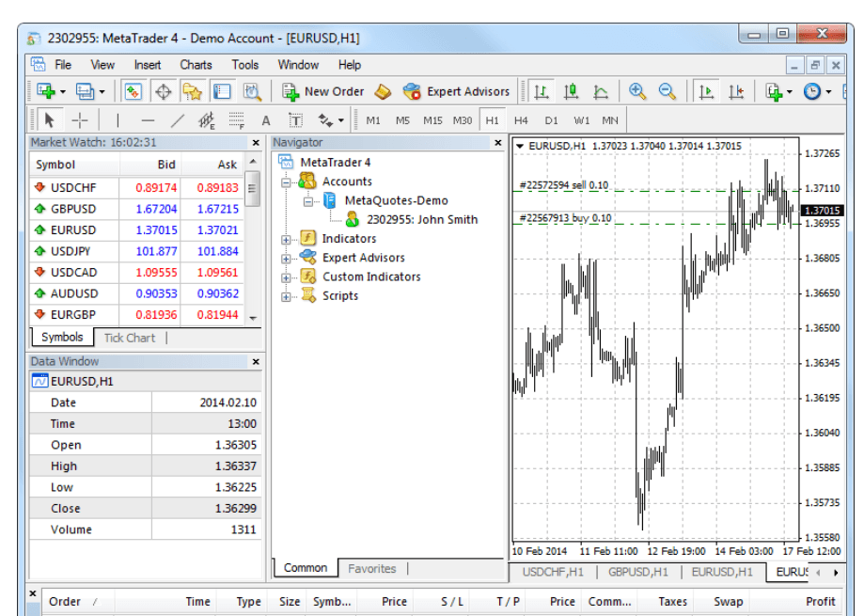
Task: Select the Crosshair tool
Action: [x=80, y=120]
